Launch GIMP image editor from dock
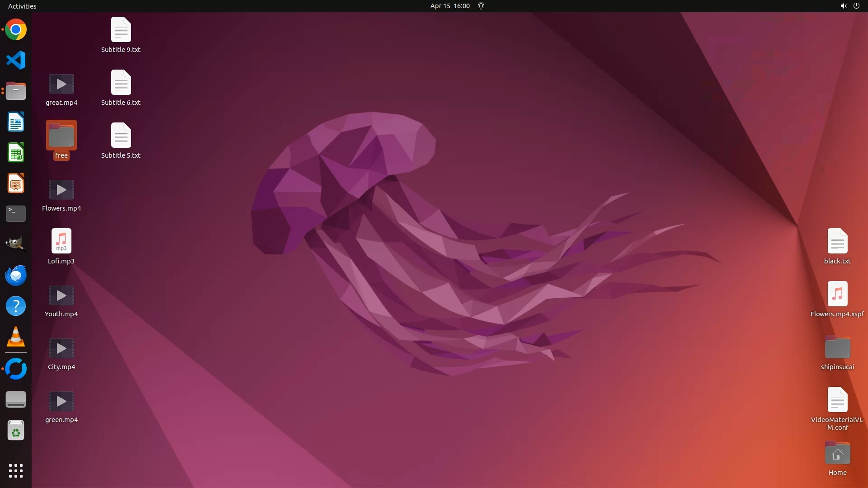The image size is (868, 488). 16,244
